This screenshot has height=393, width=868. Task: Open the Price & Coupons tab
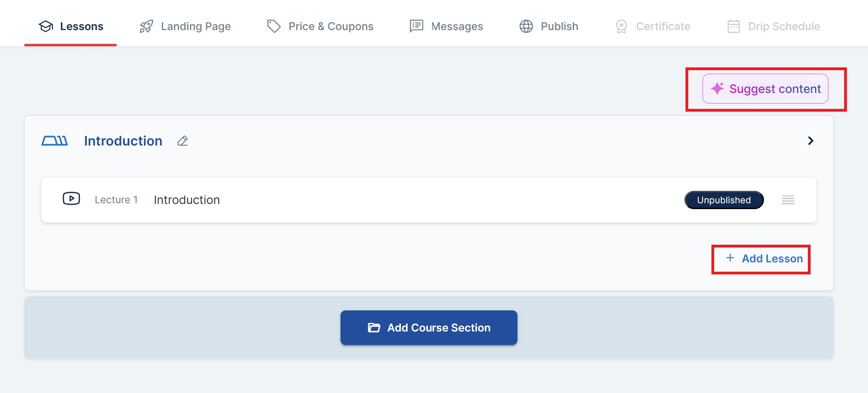tap(320, 26)
